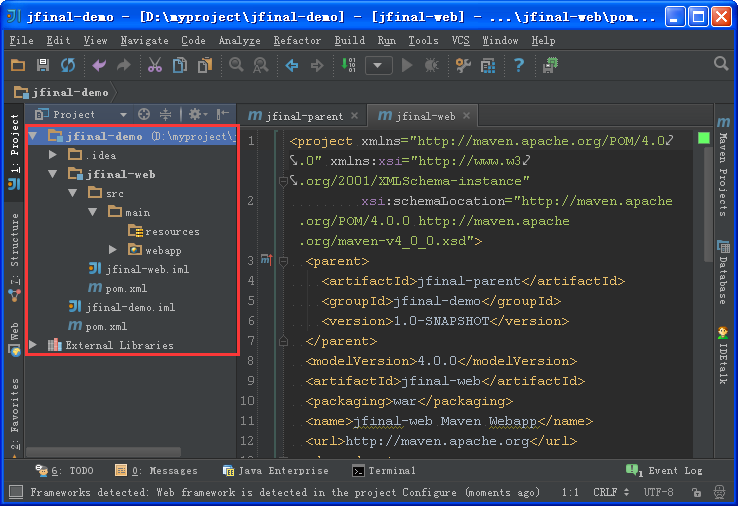Open Project panel gear settings menu
Viewport: 738px width, 506px height.
[198, 114]
